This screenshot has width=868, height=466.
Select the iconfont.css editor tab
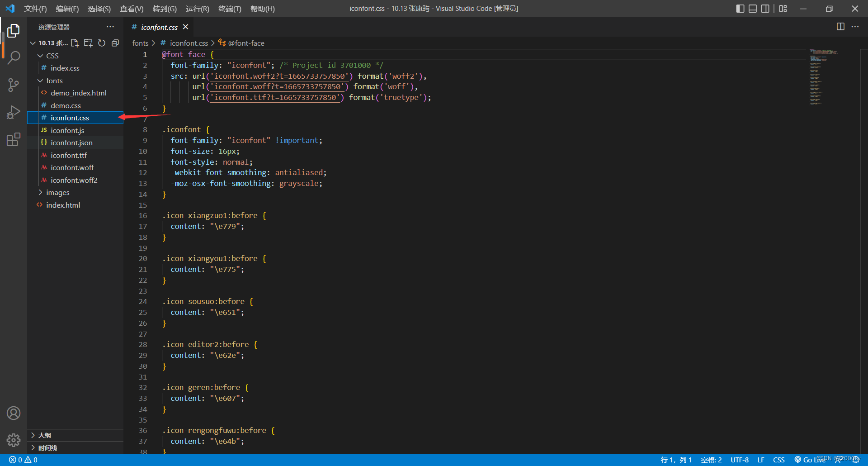pos(159,27)
